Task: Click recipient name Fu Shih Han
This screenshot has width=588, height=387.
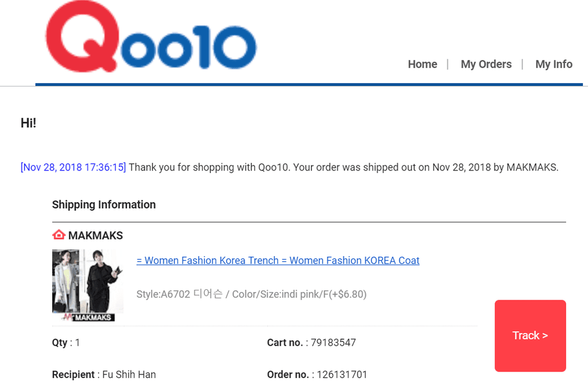Action: 129,375
